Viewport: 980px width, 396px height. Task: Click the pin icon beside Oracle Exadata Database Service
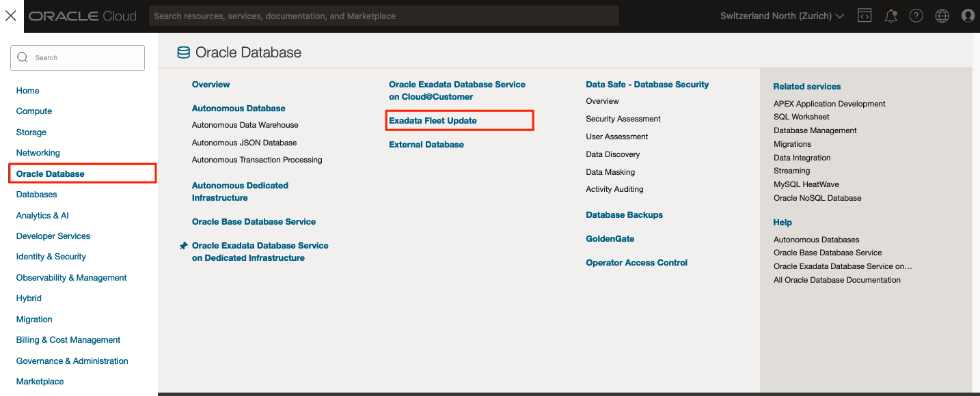183,245
